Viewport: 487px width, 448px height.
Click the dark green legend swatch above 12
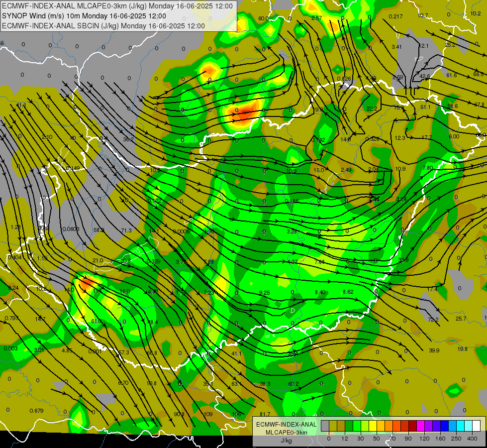(x=349, y=426)
